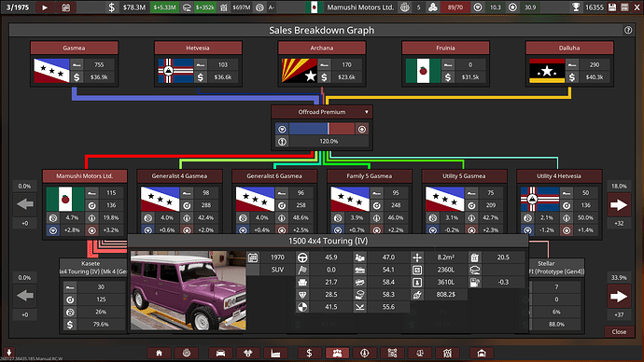Click the fuel pump icon beside -0.3
This screenshot has height=362, width=644.
click(x=475, y=282)
